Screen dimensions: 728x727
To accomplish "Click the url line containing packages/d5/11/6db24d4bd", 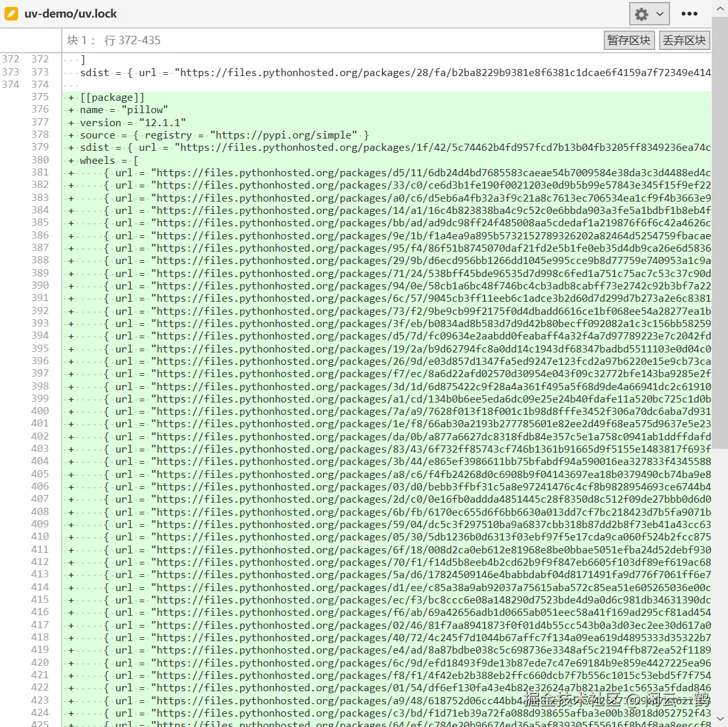I will [x=386, y=173].
